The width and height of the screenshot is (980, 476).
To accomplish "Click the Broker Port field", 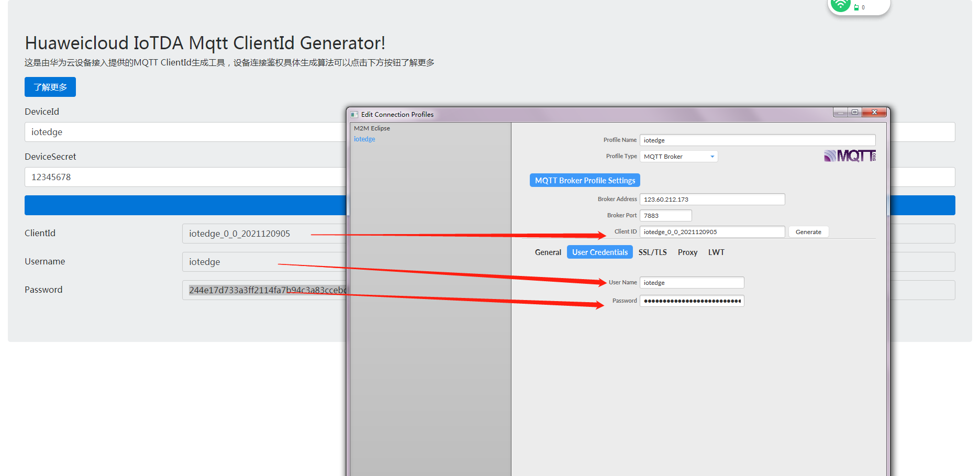I will pos(665,216).
